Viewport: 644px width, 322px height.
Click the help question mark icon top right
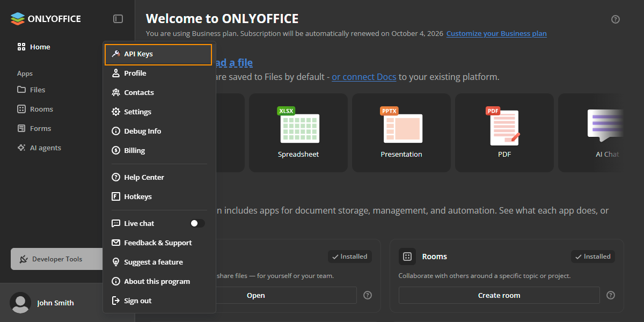click(x=616, y=19)
